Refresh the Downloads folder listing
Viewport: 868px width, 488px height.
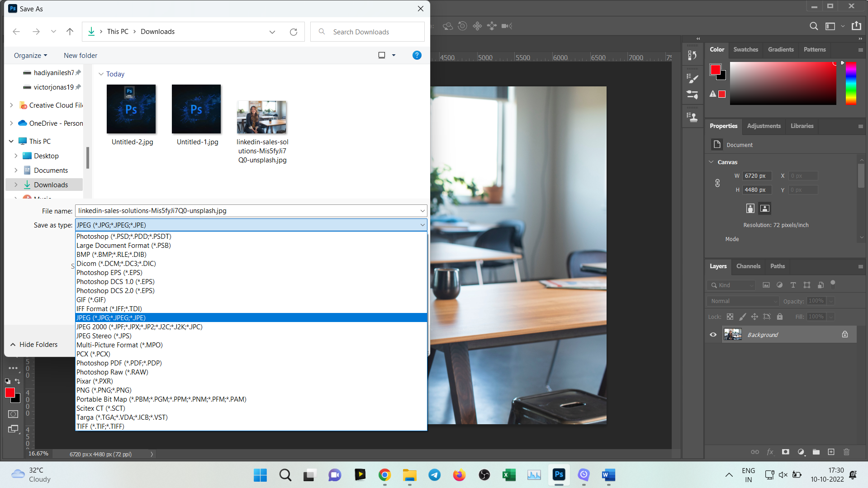click(294, 32)
